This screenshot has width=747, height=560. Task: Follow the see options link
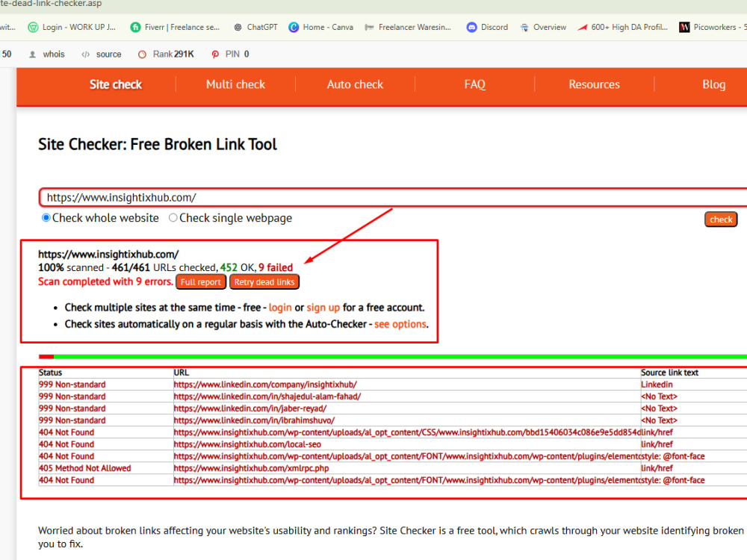400,324
